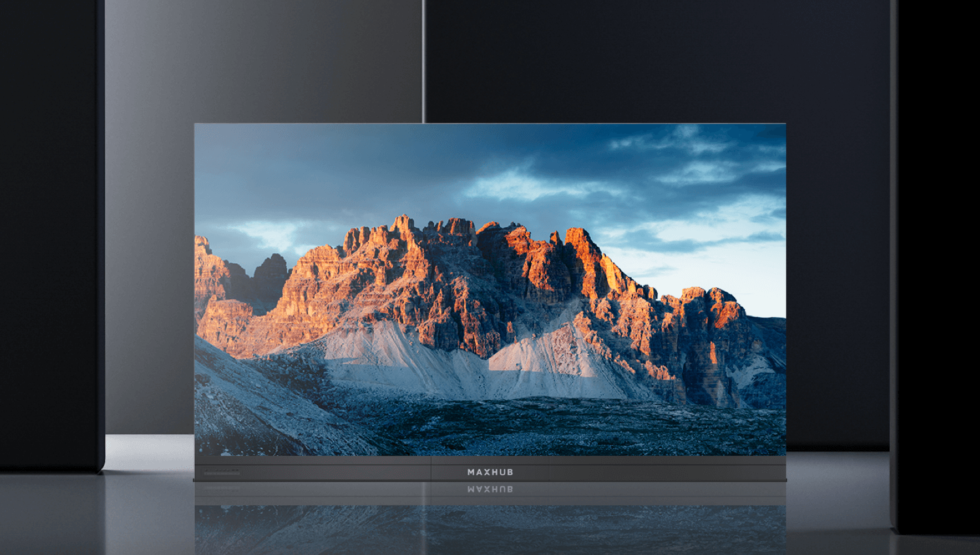The width and height of the screenshot is (980, 555).
Task: Select the mountain landscape image on the screen
Action: [490, 289]
